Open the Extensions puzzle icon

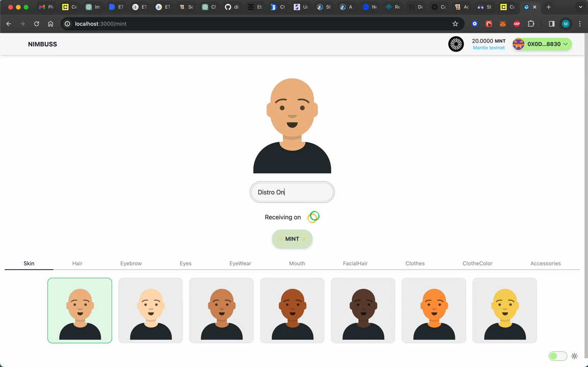[531, 23]
